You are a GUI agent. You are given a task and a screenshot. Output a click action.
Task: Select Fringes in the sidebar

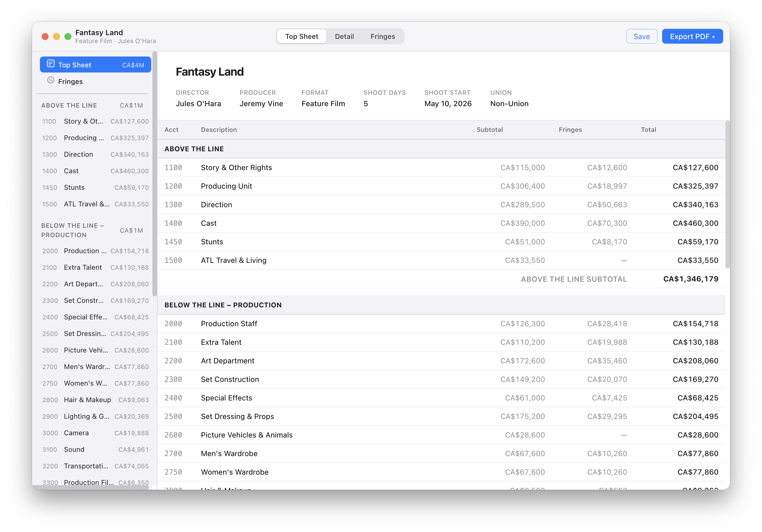click(96, 81)
